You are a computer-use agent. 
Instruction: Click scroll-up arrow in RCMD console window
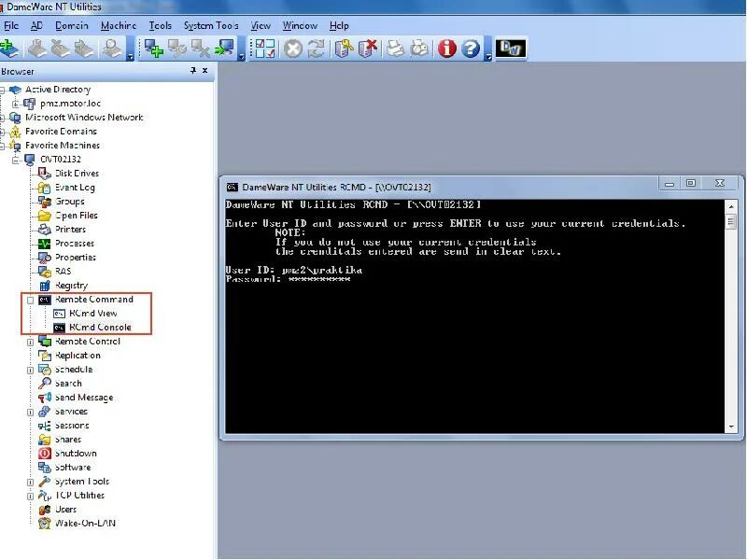tap(731, 206)
